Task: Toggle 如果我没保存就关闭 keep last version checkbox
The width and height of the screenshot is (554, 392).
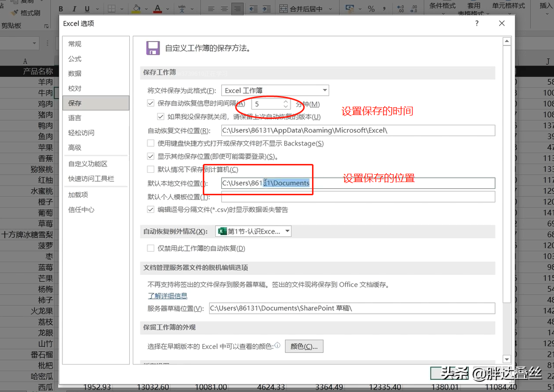Action: [x=161, y=116]
